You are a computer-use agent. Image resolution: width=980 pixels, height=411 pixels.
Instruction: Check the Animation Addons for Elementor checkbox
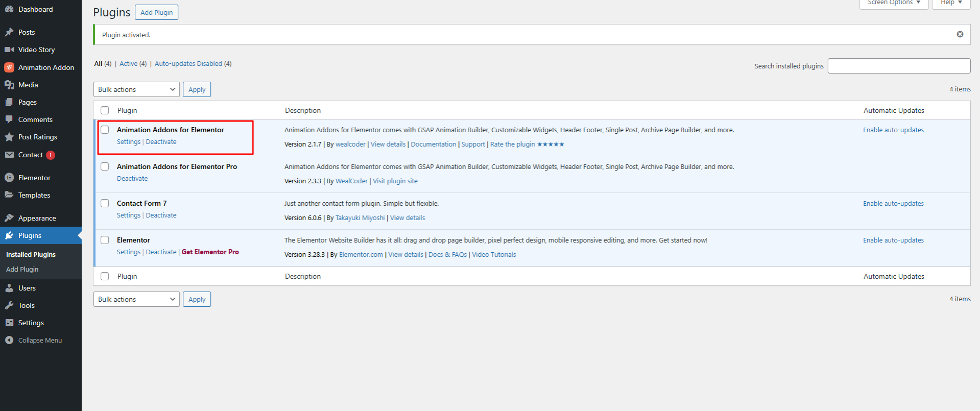[105, 130]
